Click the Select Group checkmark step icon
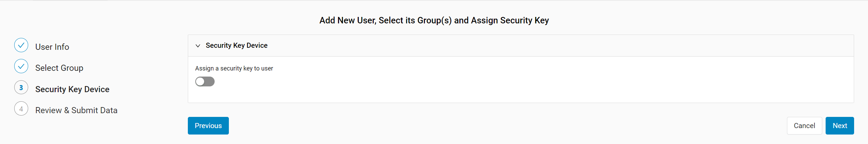The image size is (868, 144). point(21,66)
